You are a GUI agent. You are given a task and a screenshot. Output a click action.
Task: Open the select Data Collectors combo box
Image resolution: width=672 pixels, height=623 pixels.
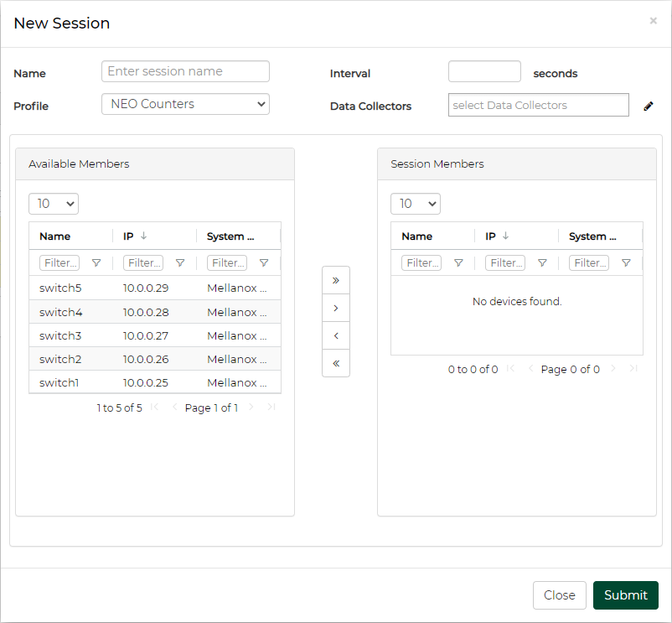pyautogui.click(x=538, y=105)
